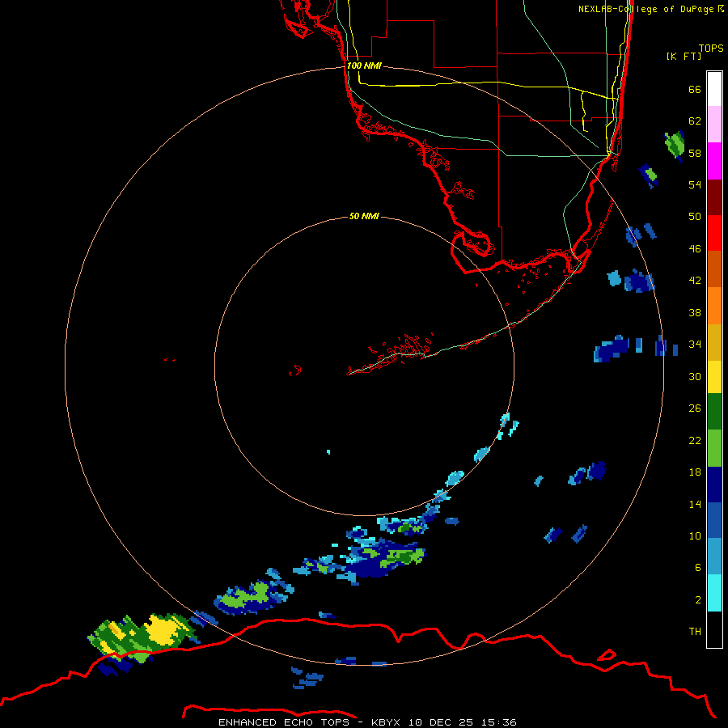Click the medium blue legend swatch
Viewport: 728px width, 728px height.
point(714,520)
